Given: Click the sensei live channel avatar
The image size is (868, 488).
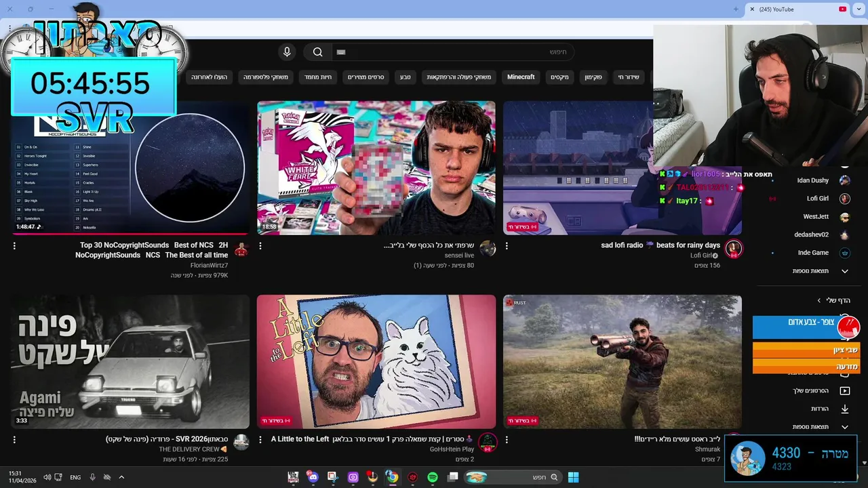Looking at the screenshot, I should tap(488, 249).
